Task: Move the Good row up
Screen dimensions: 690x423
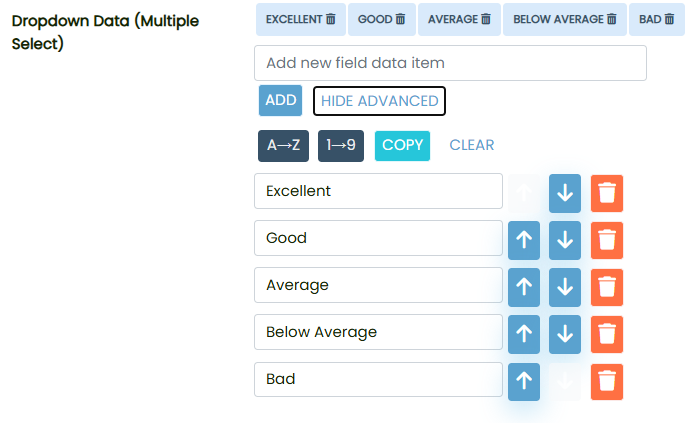Action: pos(524,240)
